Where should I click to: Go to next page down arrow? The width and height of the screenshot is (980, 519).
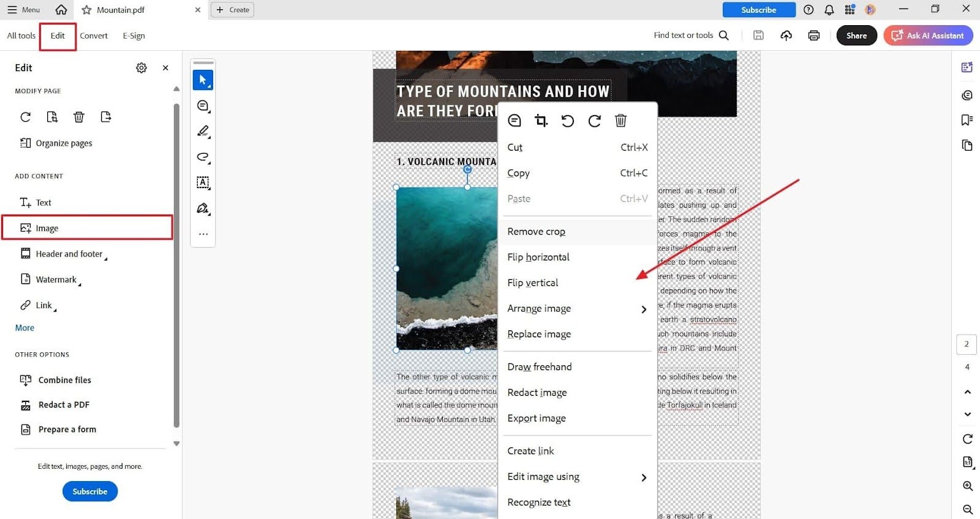pos(968,414)
